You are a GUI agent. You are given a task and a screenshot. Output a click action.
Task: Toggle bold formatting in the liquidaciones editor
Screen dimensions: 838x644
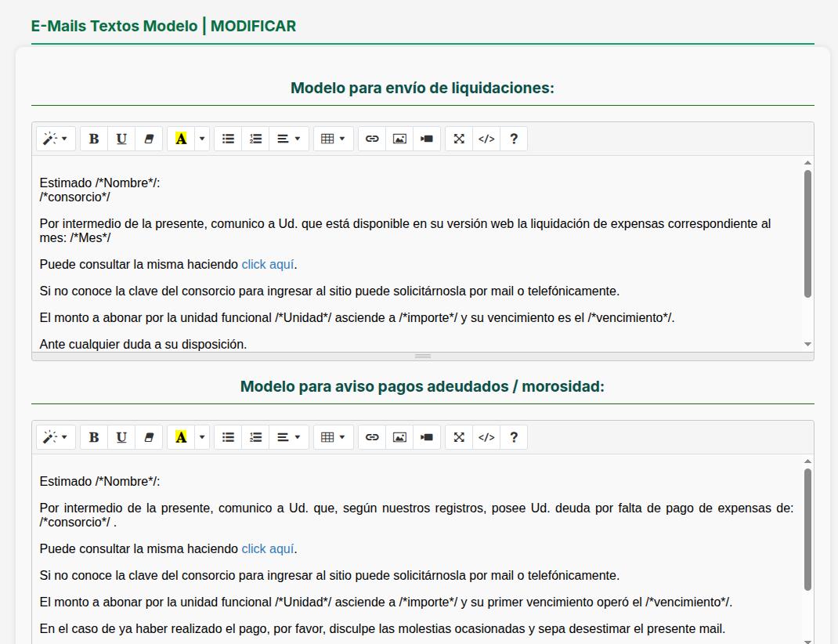94,139
